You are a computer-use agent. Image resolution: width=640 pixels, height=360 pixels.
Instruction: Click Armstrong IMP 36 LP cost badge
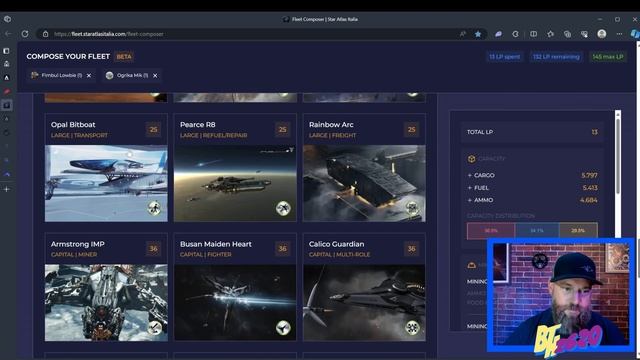pyautogui.click(x=153, y=249)
